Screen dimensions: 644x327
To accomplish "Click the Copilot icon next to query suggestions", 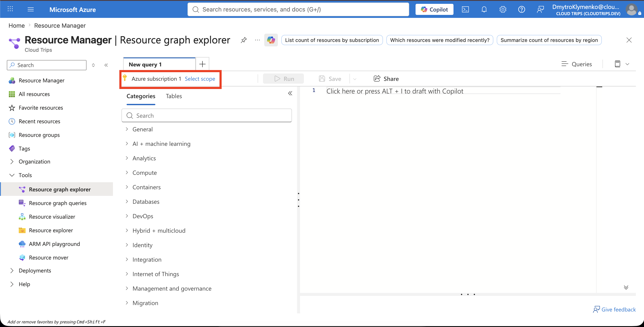I will click(x=271, y=40).
